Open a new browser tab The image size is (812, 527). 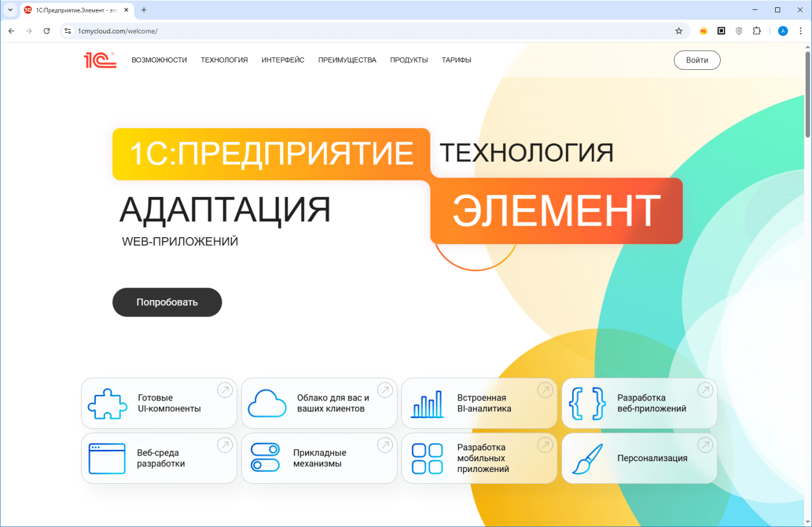click(x=144, y=10)
